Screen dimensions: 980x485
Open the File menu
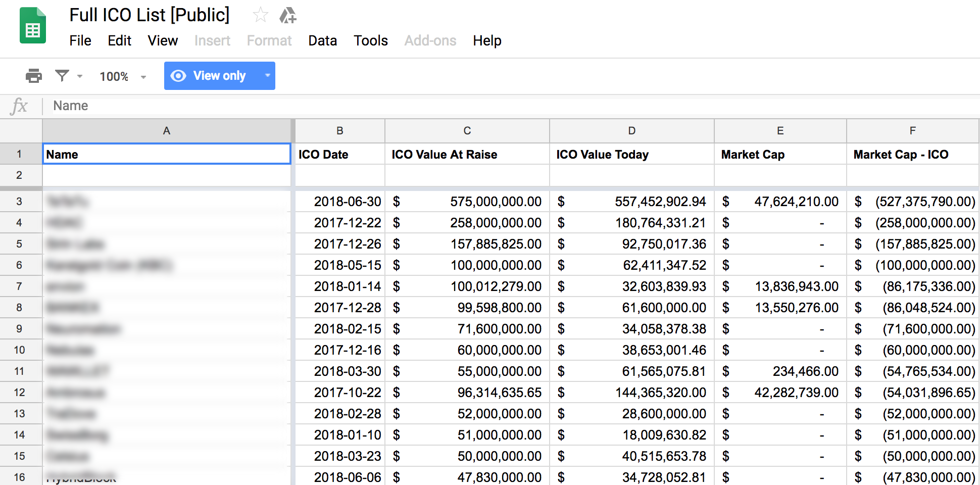[80, 40]
